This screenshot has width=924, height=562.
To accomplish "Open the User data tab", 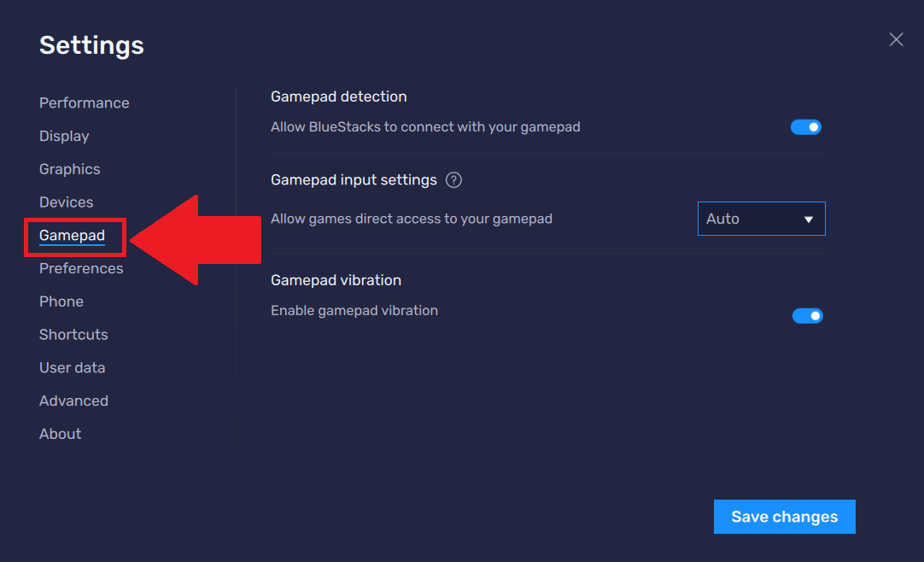I will pyautogui.click(x=73, y=368).
